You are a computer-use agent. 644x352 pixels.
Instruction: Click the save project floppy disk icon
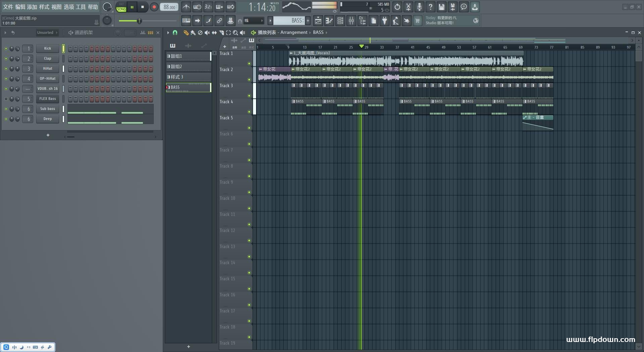pyautogui.click(x=441, y=7)
